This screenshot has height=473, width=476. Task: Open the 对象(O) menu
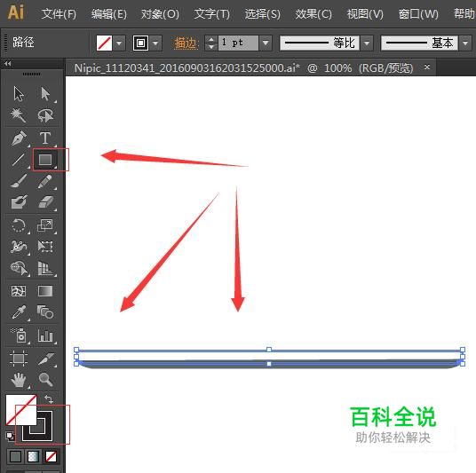click(160, 14)
